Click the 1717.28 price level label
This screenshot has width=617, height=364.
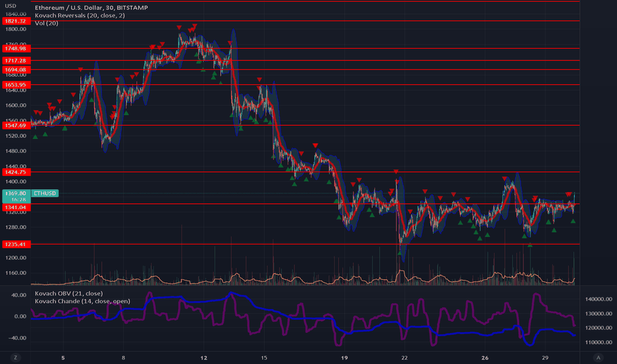[x=16, y=61]
